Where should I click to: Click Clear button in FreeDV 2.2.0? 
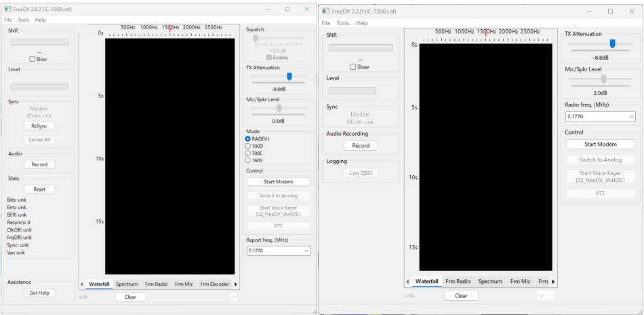(x=461, y=296)
